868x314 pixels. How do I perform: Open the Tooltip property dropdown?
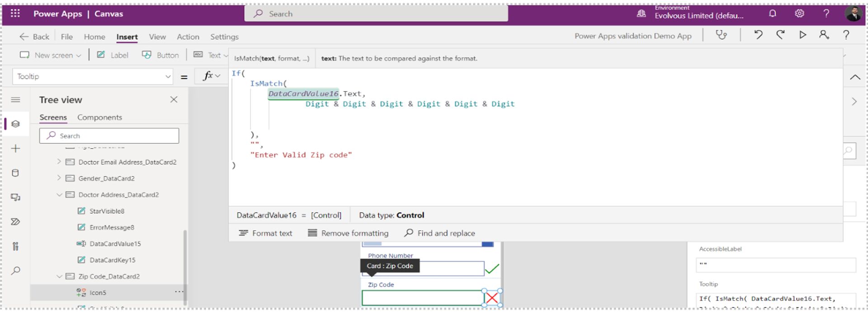point(168,76)
